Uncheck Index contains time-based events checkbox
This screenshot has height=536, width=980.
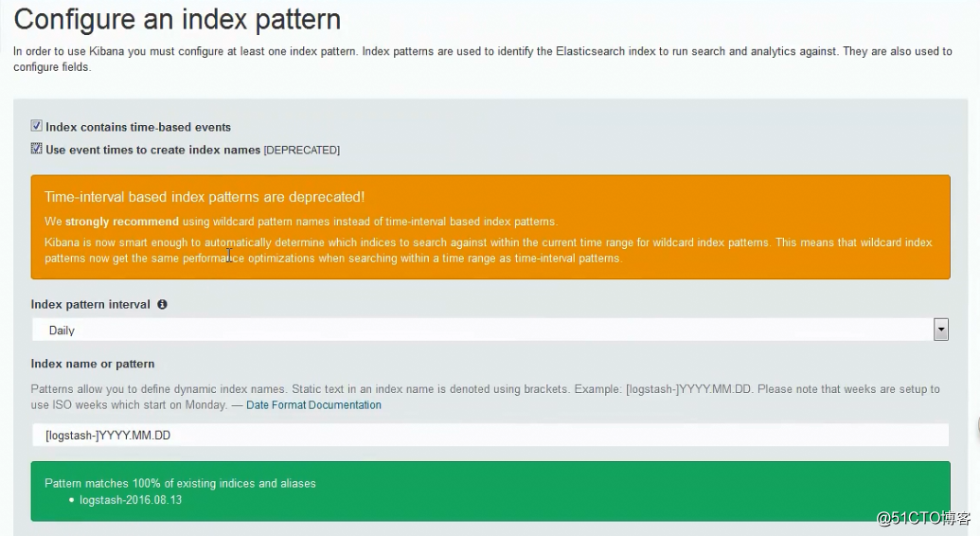point(37,126)
